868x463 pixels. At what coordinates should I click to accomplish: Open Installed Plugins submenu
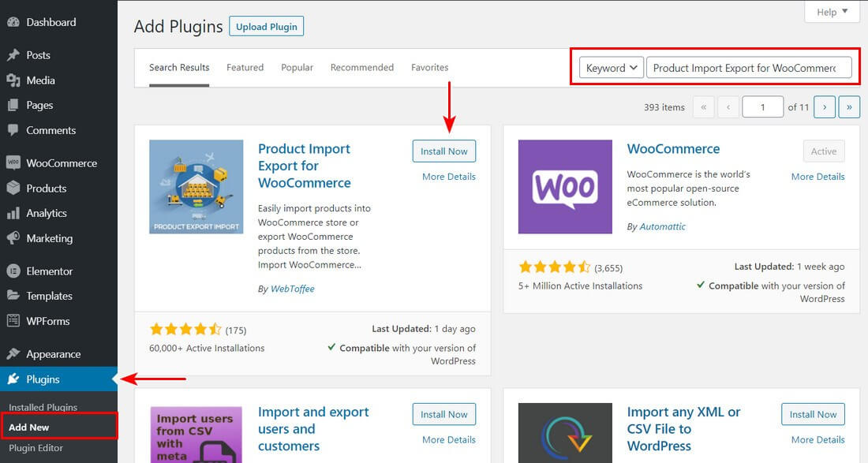pyautogui.click(x=43, y=407)
